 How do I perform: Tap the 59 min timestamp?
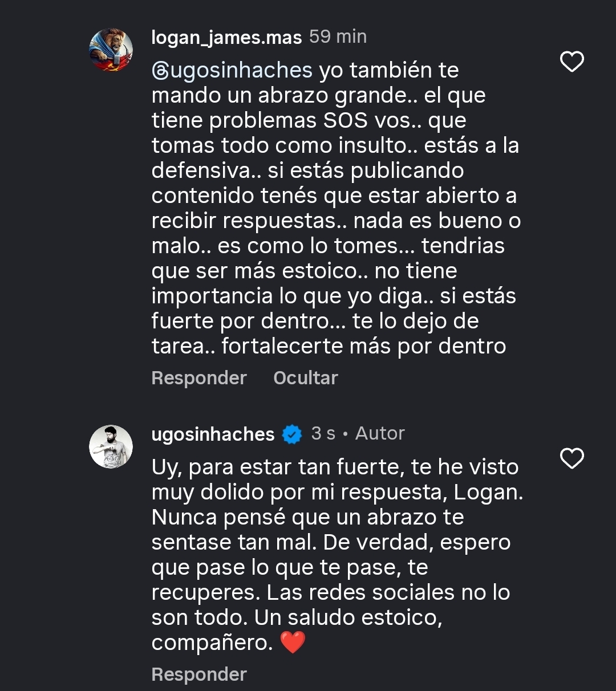[338, 37]
